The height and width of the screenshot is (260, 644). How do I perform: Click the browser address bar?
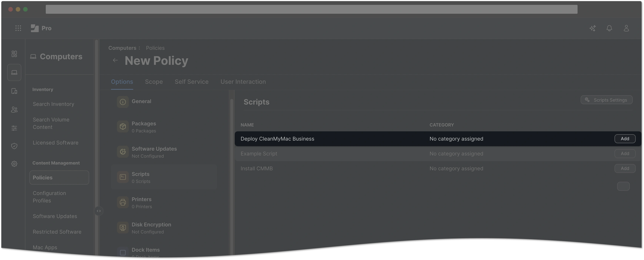pos(311,9)
